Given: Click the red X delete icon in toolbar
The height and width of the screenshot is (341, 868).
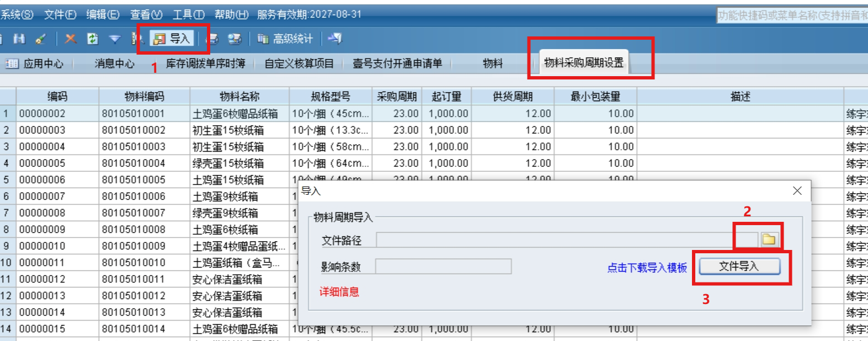Looking at the screenshot, I should 71,39.
